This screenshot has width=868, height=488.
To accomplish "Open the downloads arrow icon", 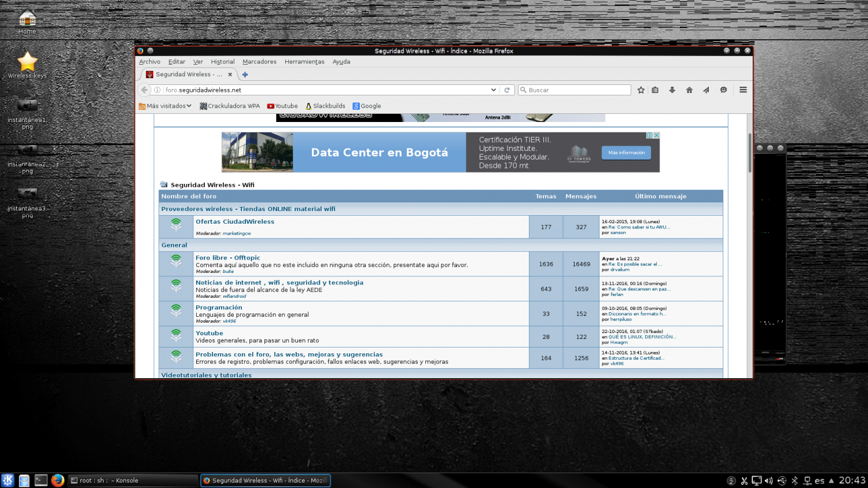I will tap(672, 90).
